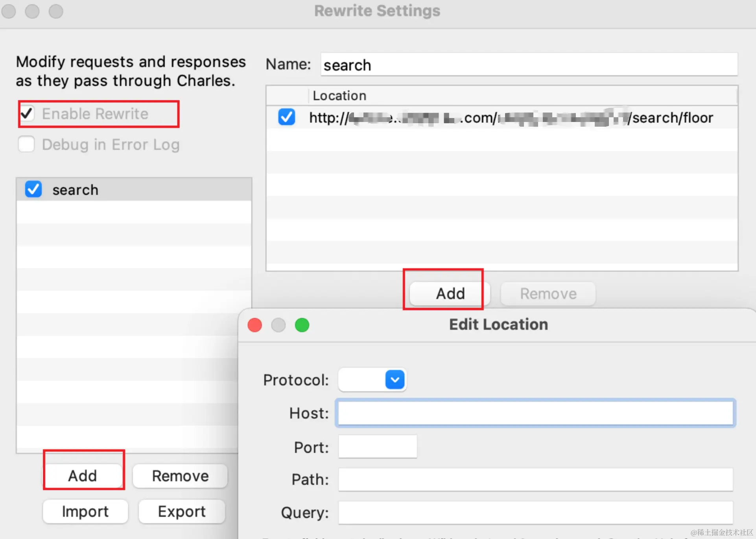Toggle the Enable Rewrite checkbox
This screenshot has width=756, height=539.
[x=27, y=114]
